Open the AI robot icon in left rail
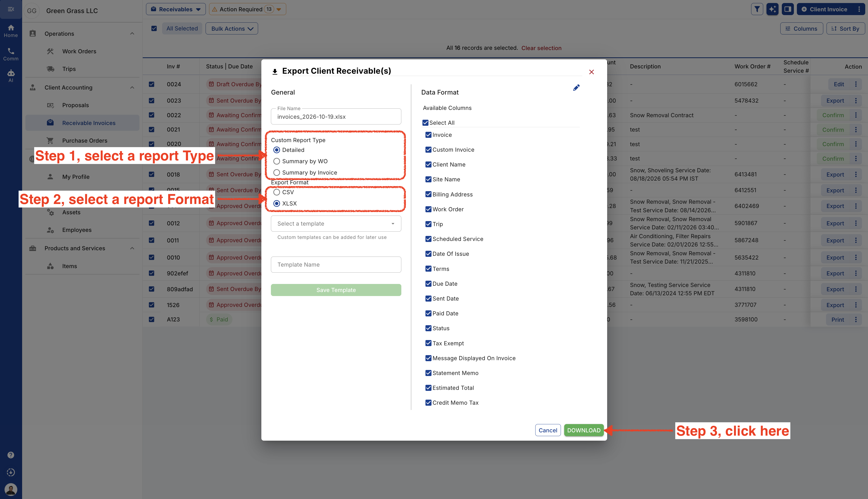Image resolution: width=868 pixels, height=499 pixels. coord(11,75)
